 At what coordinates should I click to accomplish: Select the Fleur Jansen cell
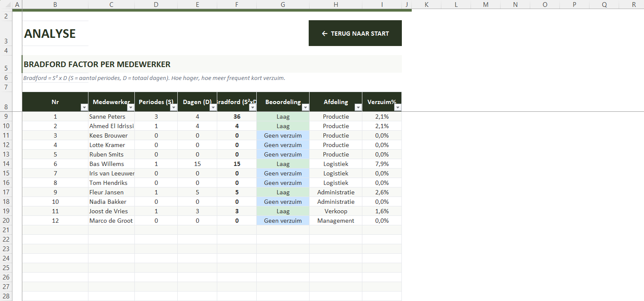(x=111, y=192)
